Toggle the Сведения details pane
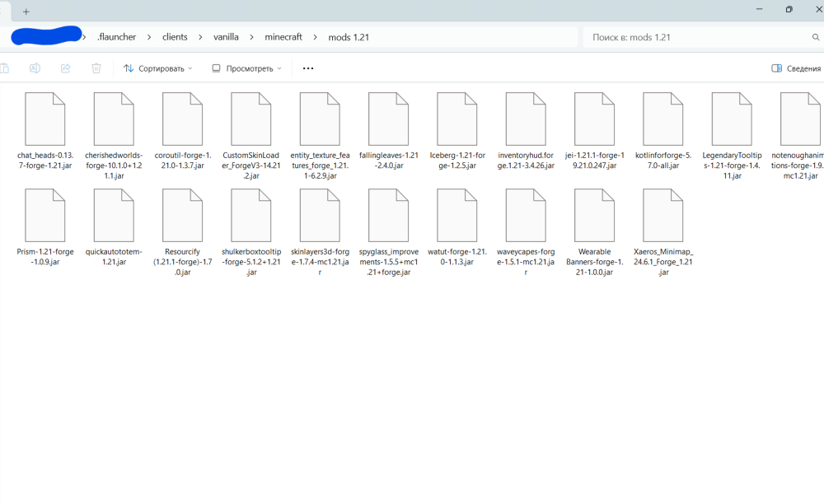The image size is (824, 504). 796,68
